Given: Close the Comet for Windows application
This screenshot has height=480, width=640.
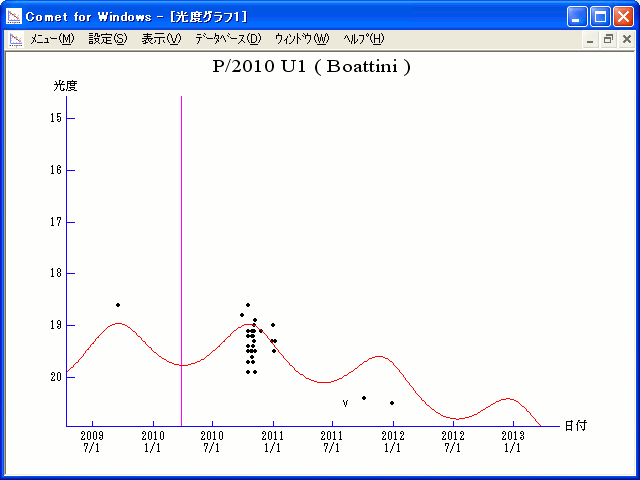Looking at the screenshot, I should pos(623,16).
